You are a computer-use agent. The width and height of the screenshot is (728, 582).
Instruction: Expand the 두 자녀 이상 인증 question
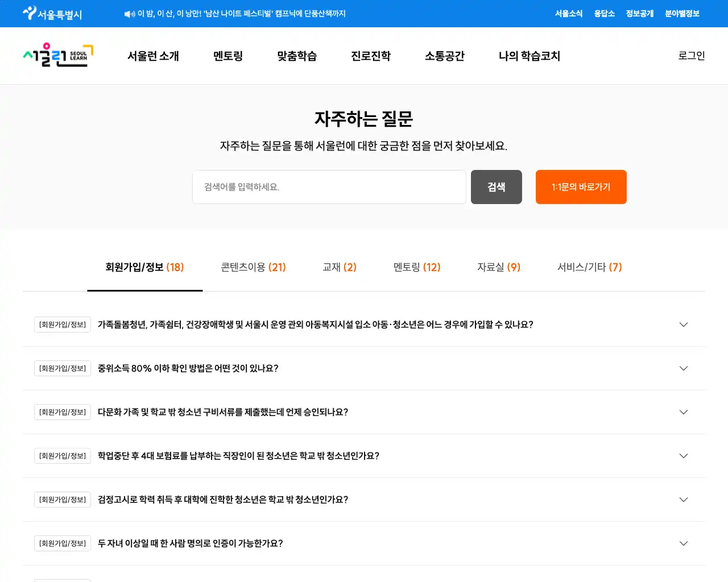tap(364, 543)
